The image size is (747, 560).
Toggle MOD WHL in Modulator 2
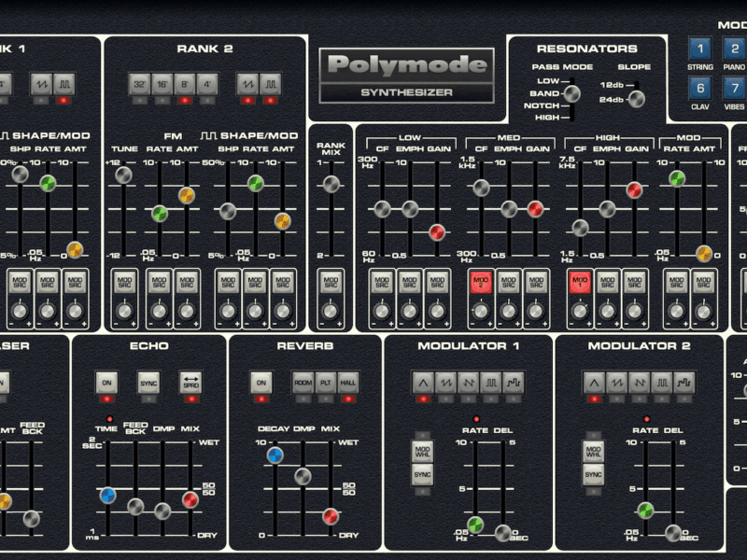click(593, 452)
